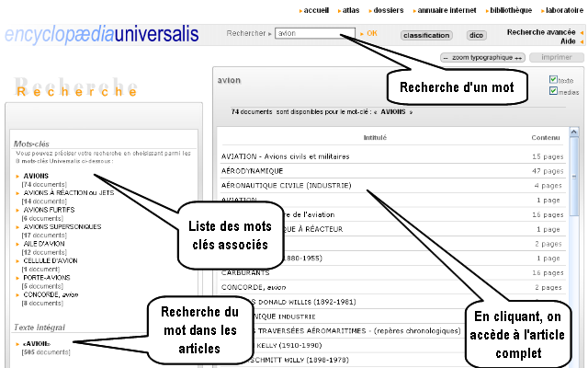Click the results list scrollbar thumb
588x368 pixels.
(x=574, y=177)
